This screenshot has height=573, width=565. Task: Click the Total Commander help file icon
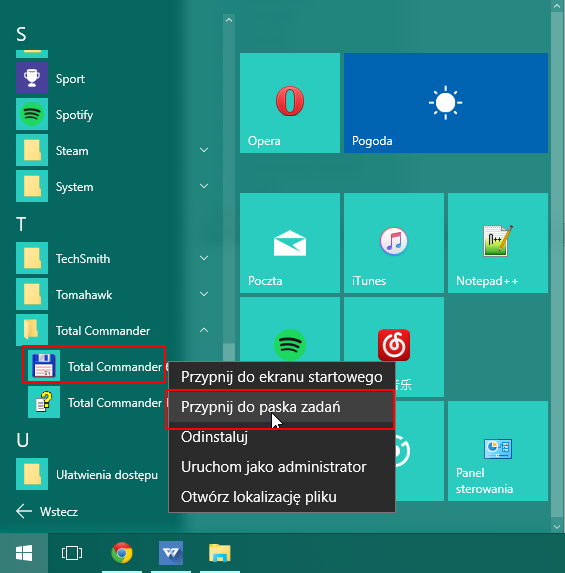click(44, 402)
